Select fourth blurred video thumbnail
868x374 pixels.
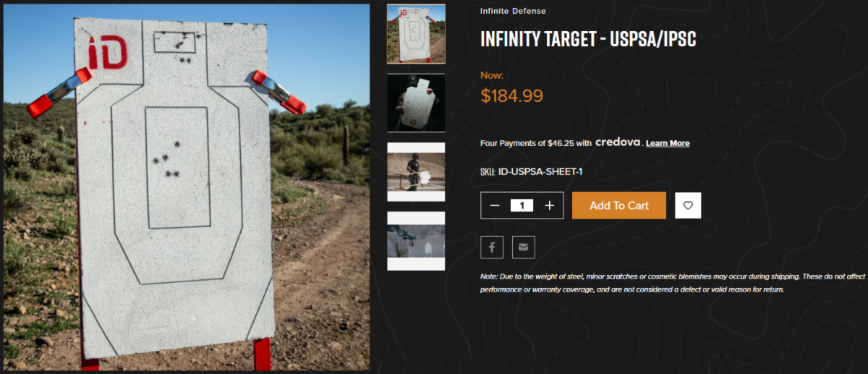click(x=416, y=241)
